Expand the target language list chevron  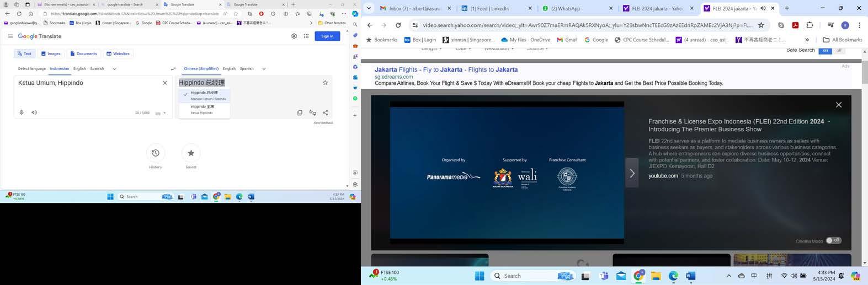(x=264, y=69)
